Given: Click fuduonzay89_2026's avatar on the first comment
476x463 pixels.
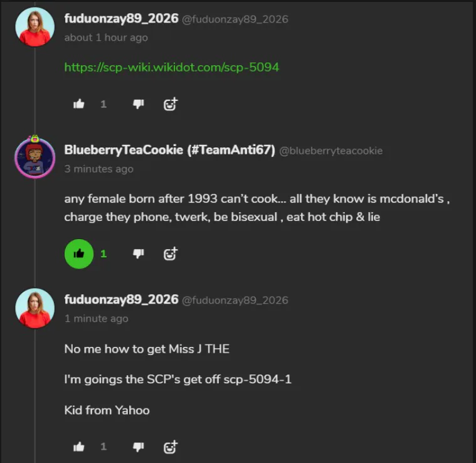Looking at the screenshot, I should click(x=34, y=27).
